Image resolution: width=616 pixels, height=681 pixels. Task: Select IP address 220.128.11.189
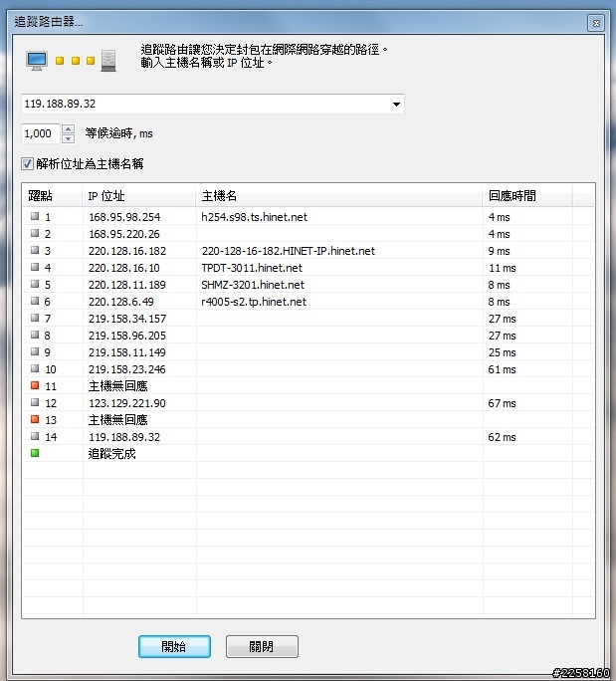coord(127,285)
